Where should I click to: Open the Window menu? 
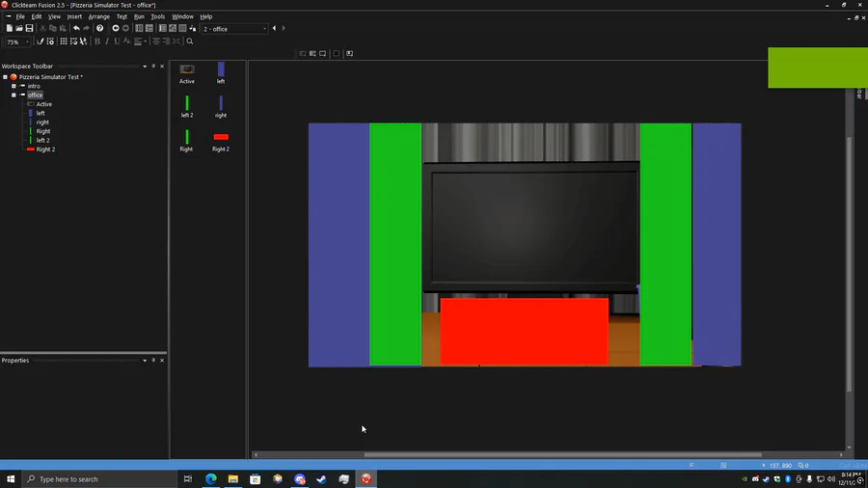(182, 16)
